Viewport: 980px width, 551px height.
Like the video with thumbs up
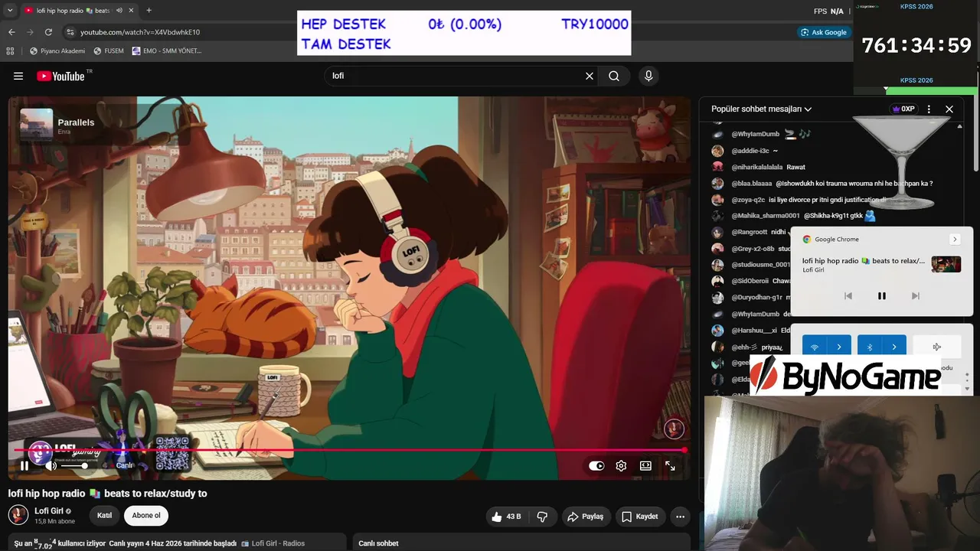point(506,517)
